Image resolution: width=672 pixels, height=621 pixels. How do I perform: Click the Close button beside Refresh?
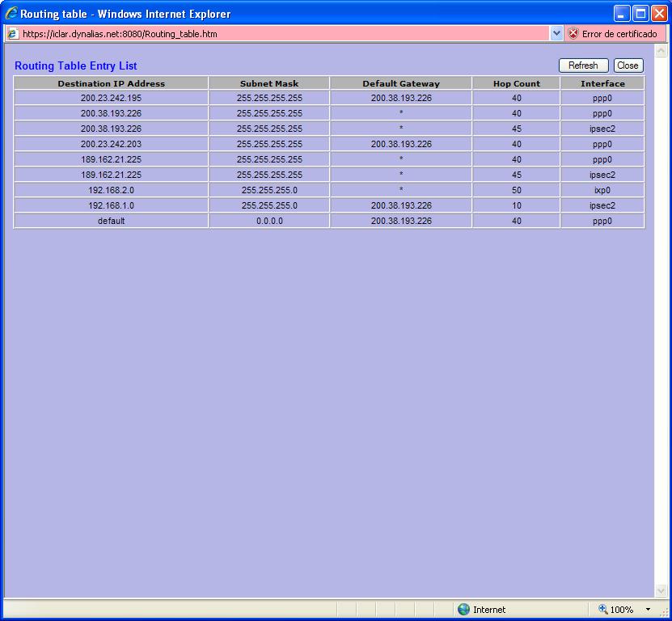628,65
